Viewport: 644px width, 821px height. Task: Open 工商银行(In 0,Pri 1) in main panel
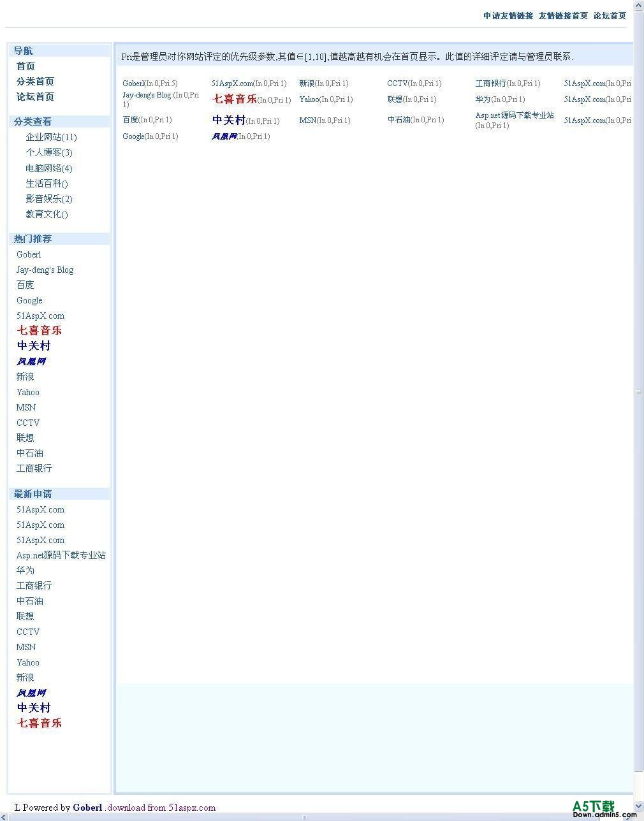tap(508, 84)
